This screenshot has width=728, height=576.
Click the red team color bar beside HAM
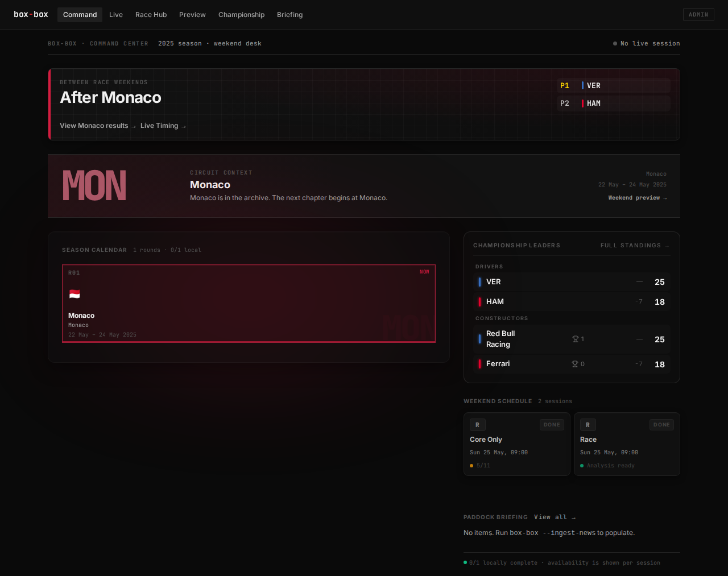coord(479,302)
